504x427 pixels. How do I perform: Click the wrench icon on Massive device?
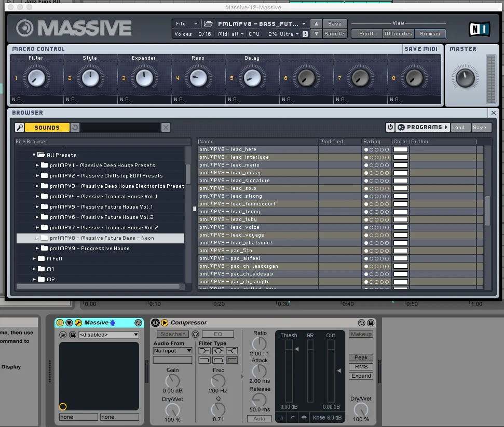pos(78,323)
